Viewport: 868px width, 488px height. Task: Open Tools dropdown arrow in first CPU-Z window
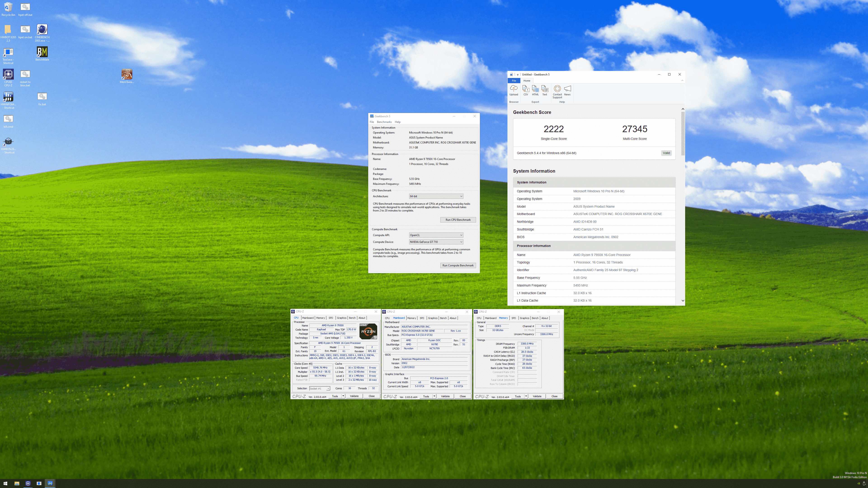[343, 396]
